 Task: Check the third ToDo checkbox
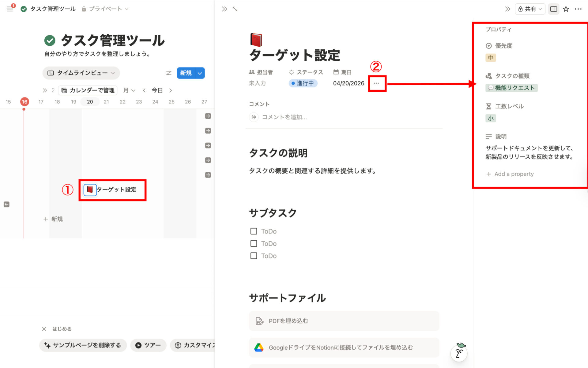tap(254, 256)
